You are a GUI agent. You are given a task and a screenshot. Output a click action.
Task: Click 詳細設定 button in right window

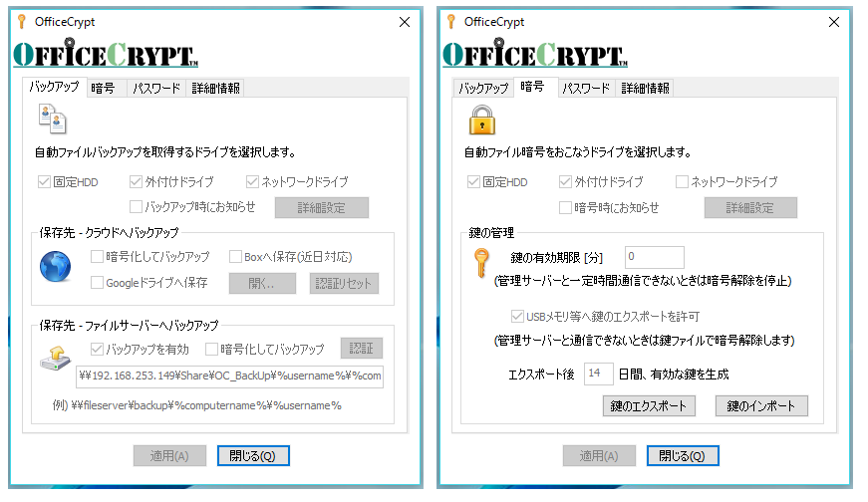click(750, 207)
